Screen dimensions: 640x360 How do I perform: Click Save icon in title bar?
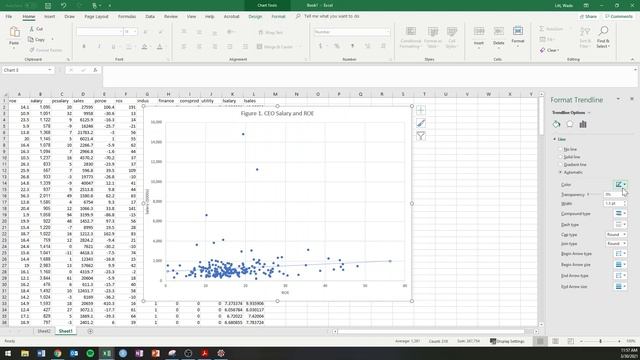tap(48, 5)
